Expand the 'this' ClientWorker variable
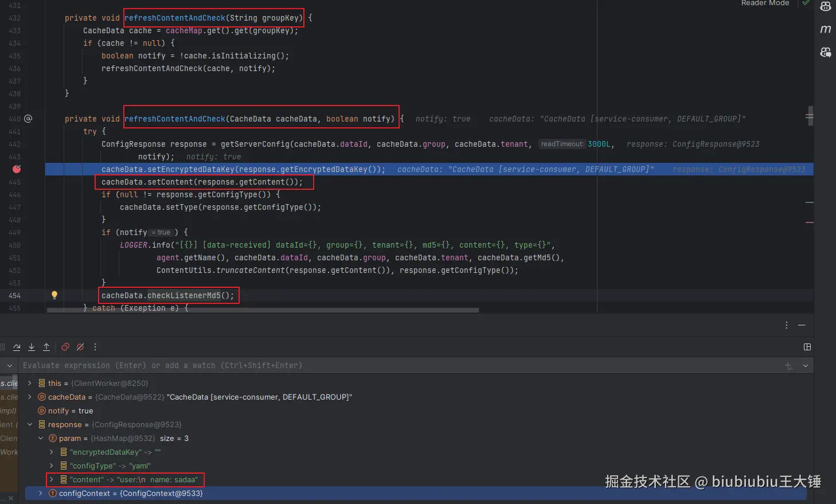836x504 pixels. [30, 383]
